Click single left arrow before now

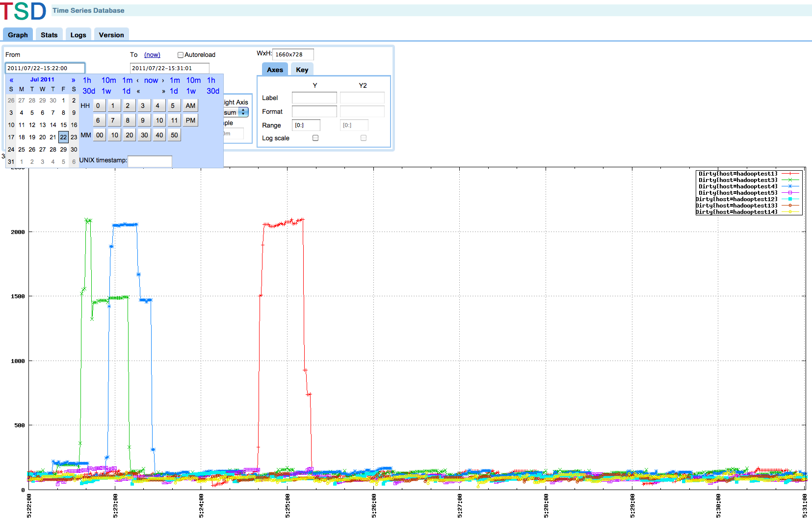138,80
